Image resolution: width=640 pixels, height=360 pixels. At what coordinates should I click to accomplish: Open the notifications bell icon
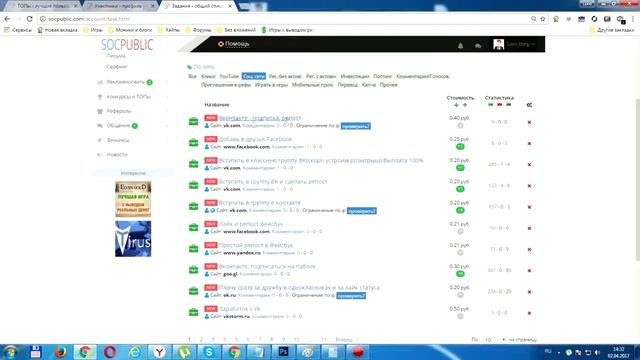[x=460, y=46]
